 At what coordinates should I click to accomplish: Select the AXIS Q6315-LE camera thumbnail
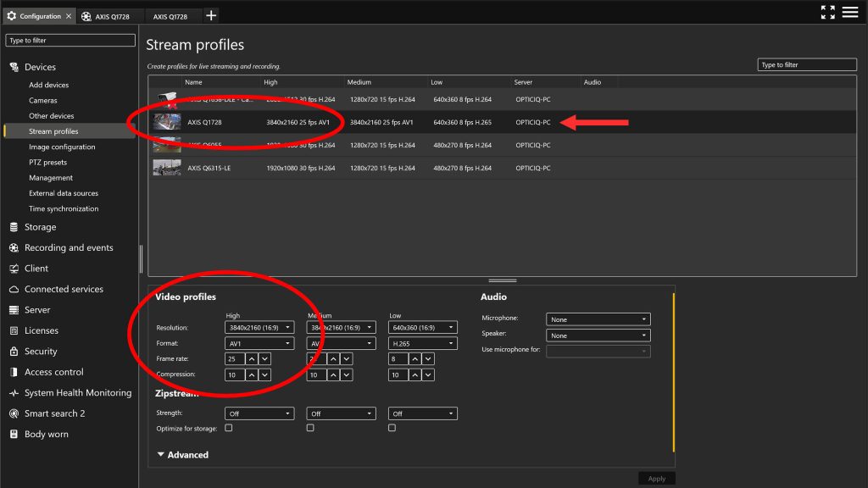click(167, 168)
